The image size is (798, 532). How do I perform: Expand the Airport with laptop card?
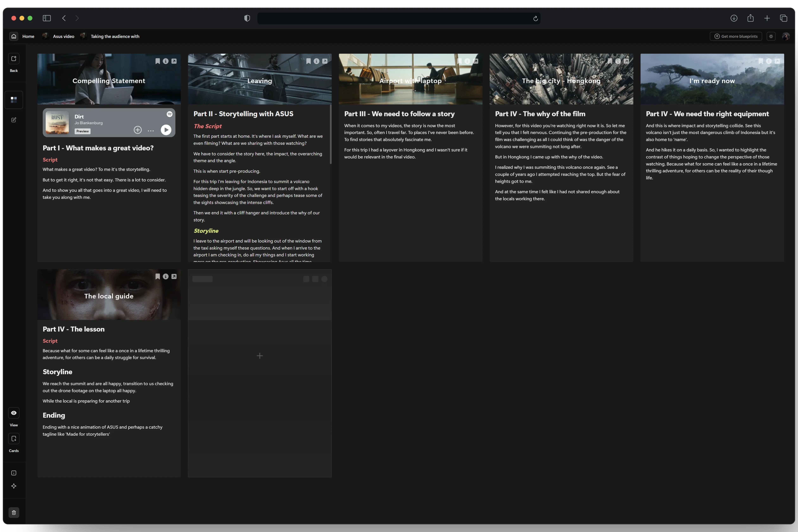476,61
